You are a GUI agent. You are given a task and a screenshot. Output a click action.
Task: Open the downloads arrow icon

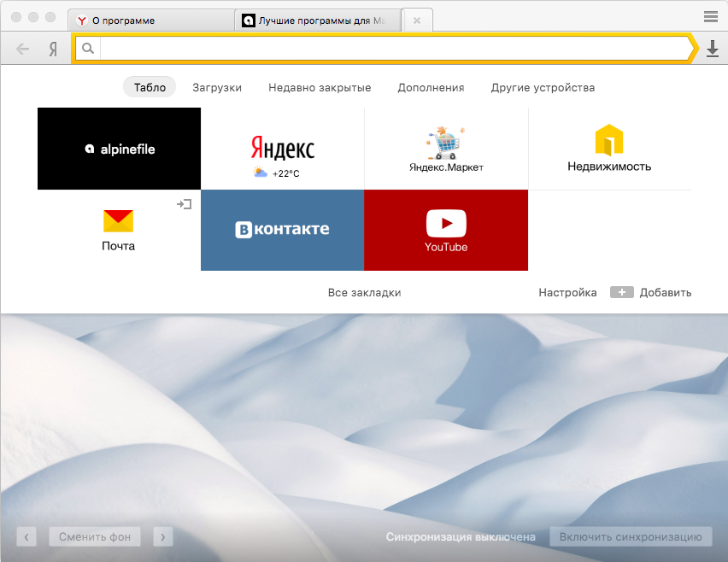(713, 49)
